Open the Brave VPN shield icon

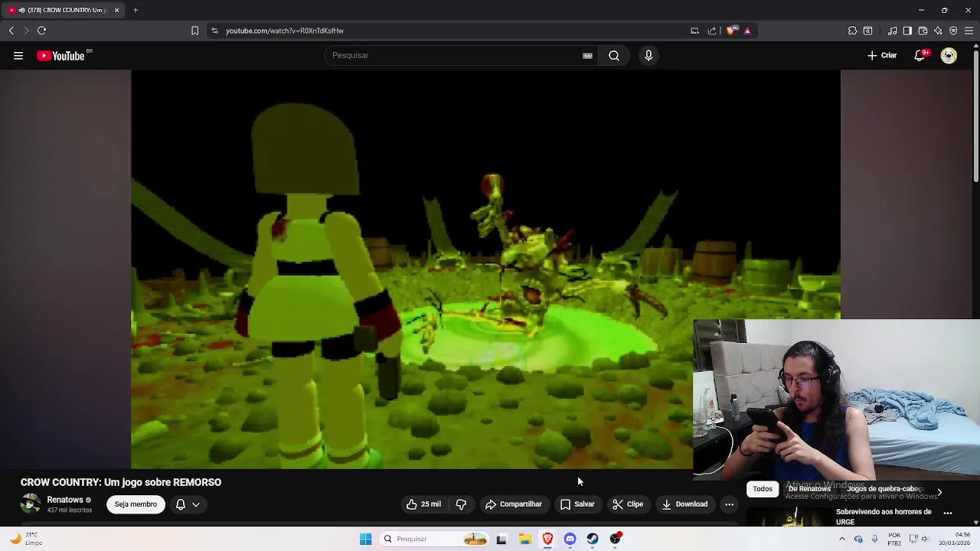click(953, 31)
